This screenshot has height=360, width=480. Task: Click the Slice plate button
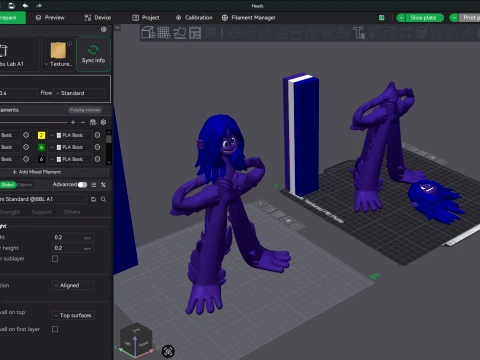tap(424, 18)
